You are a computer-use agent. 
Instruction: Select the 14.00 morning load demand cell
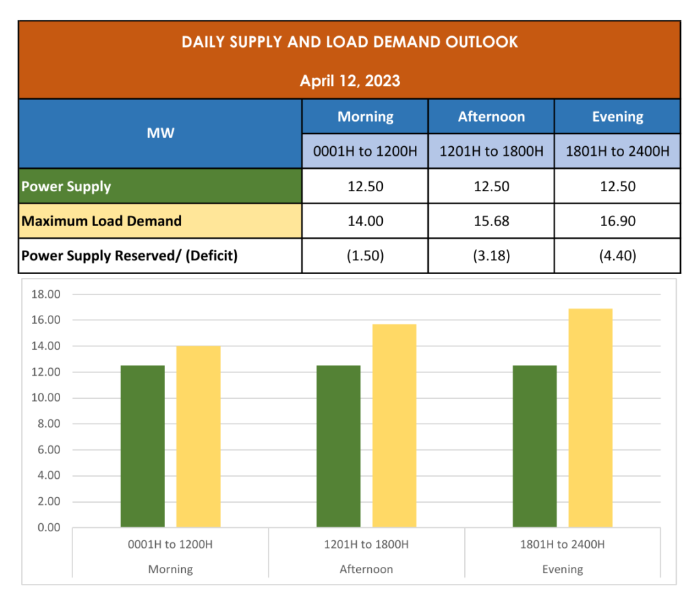(x=365, y=221)
